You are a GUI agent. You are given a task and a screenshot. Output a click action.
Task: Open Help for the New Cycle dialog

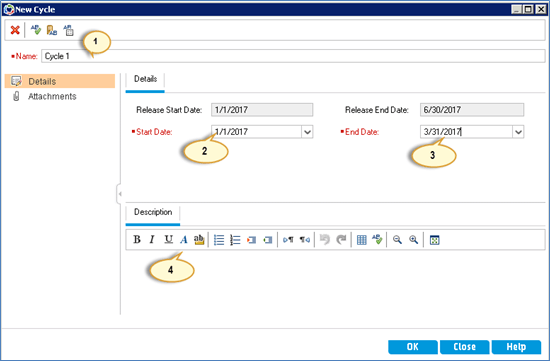[x=516, y=347]
